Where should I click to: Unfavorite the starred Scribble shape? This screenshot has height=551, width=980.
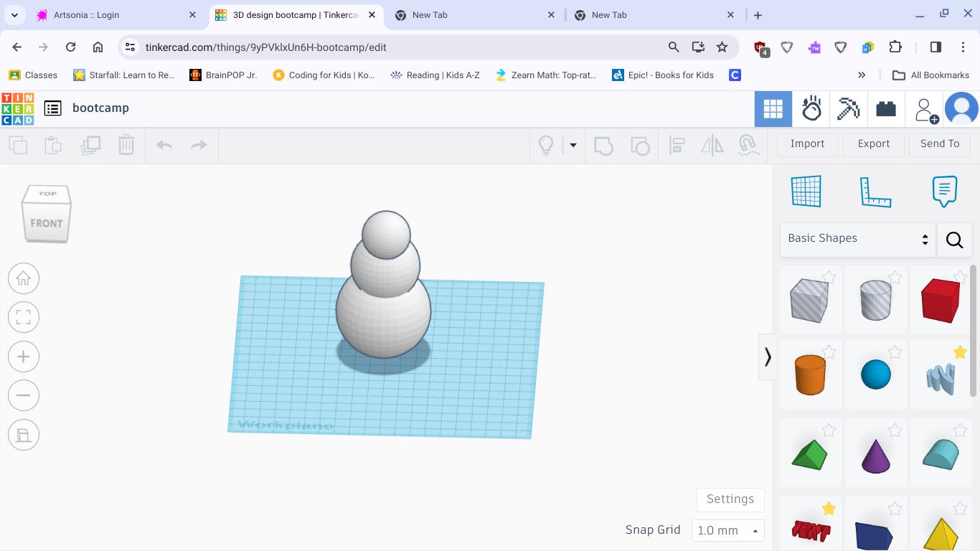[x=960, y=352]
